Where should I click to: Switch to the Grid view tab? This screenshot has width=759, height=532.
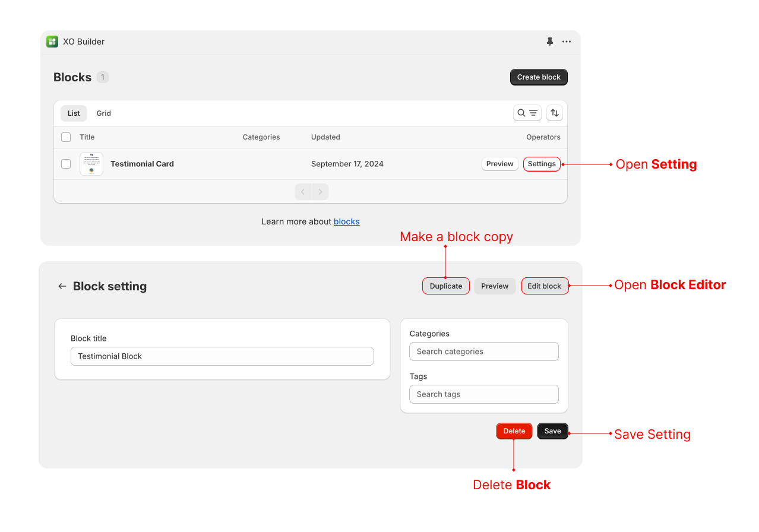point(104,113)
